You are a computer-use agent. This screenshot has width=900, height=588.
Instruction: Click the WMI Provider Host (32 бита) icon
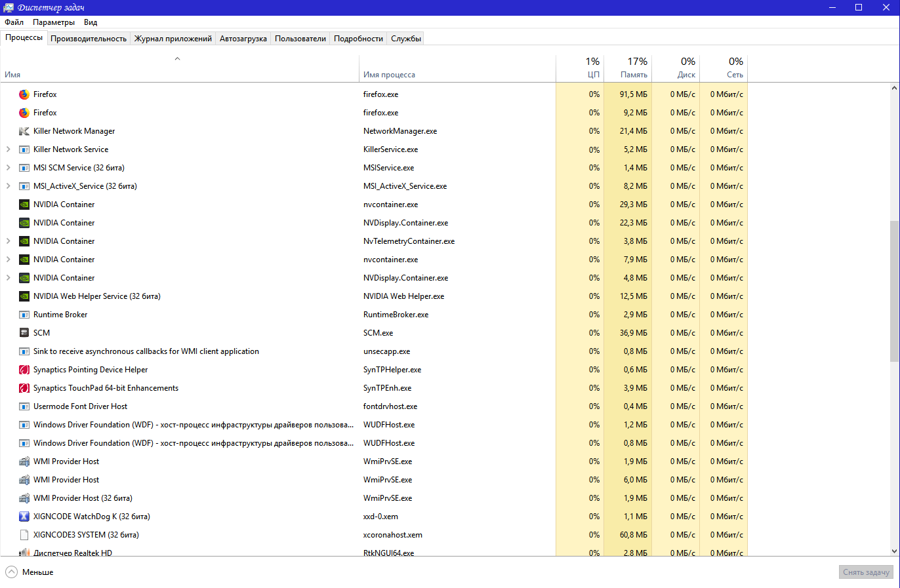coord(24,498)
